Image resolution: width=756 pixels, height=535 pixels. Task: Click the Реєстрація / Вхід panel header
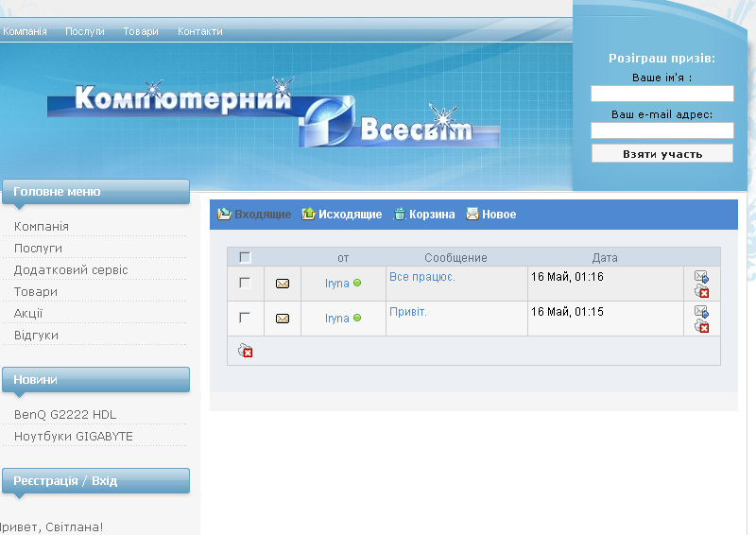tap(96, 481)
